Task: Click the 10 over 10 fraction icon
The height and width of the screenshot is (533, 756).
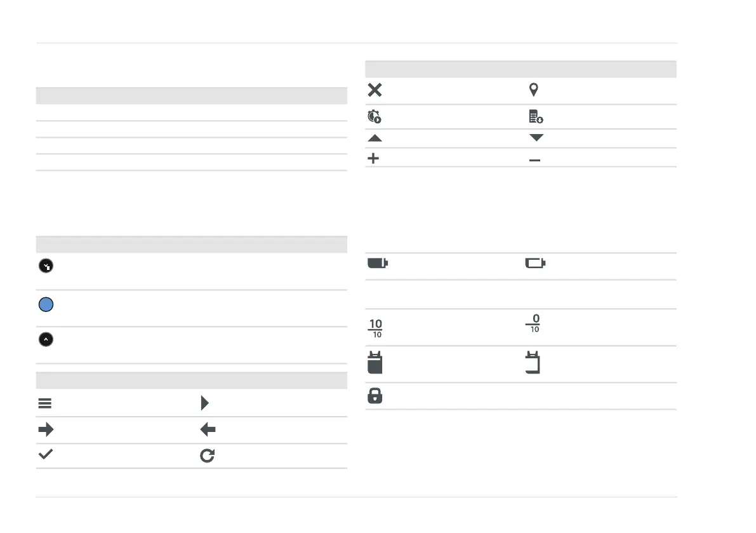Action: pyautogui.click(x=376, y=328)
